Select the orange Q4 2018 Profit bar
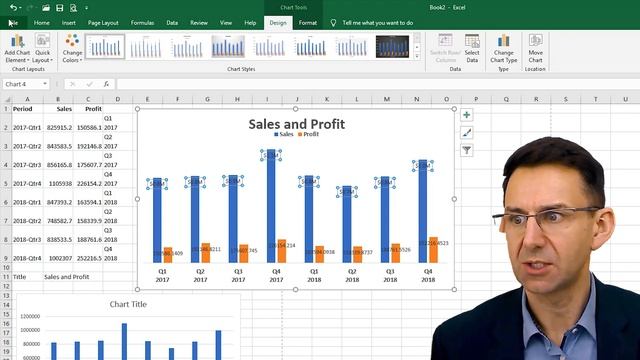 click(433, 250)
